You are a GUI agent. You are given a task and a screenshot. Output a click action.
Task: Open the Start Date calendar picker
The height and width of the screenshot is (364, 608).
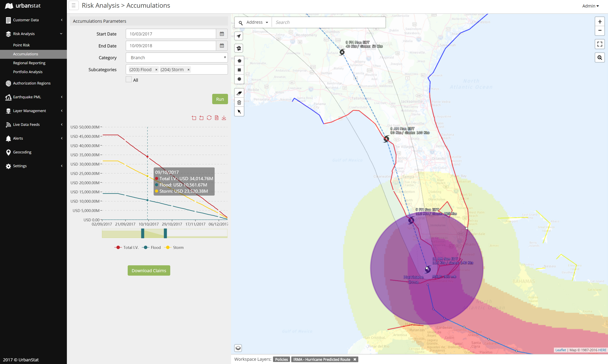[x=222, y=34]
